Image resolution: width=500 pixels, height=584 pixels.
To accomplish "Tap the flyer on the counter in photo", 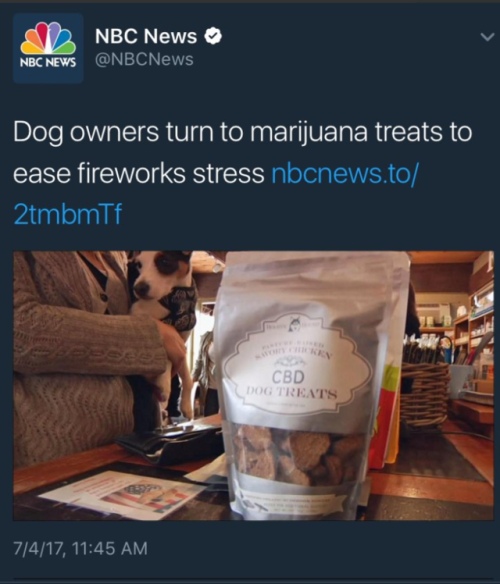I will pyautogui.click(x=123, y=493).
